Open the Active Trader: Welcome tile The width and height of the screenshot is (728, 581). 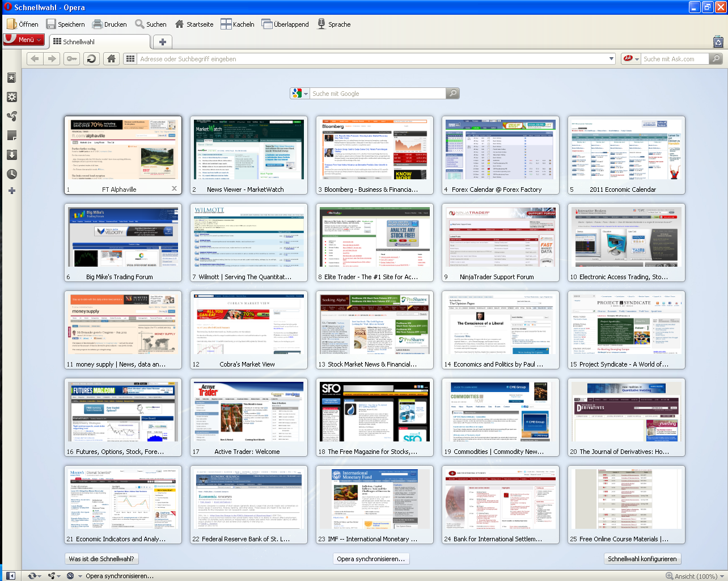(249, 418)
